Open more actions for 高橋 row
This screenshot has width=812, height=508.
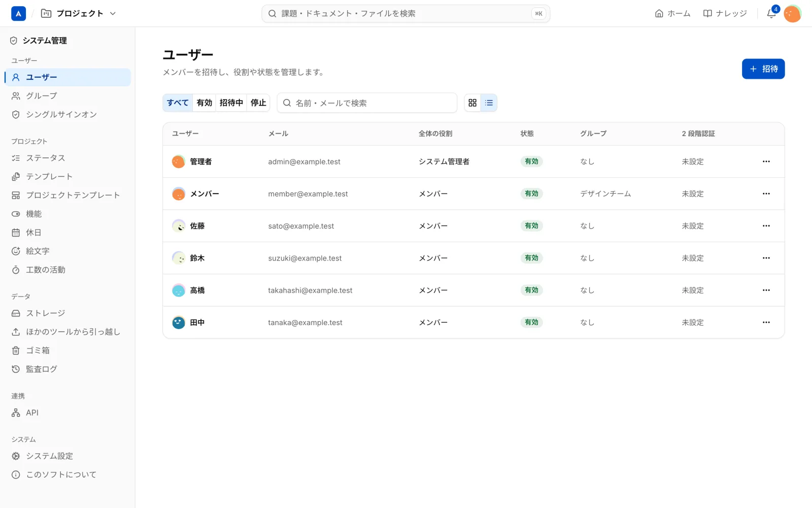click(x=766, y=290)
